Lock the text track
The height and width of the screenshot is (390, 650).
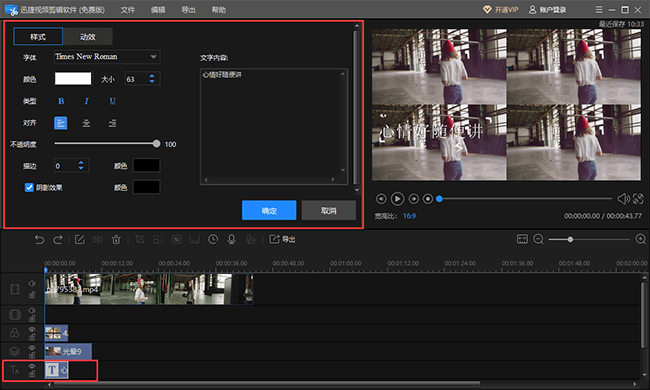32,374
